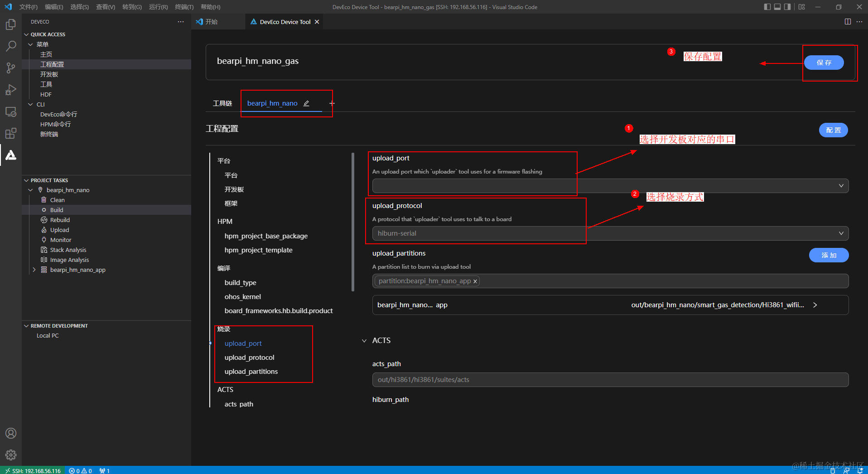868x474 pixels.
Task: Open the Manage settings gear
Action: [x=11, y=455]
